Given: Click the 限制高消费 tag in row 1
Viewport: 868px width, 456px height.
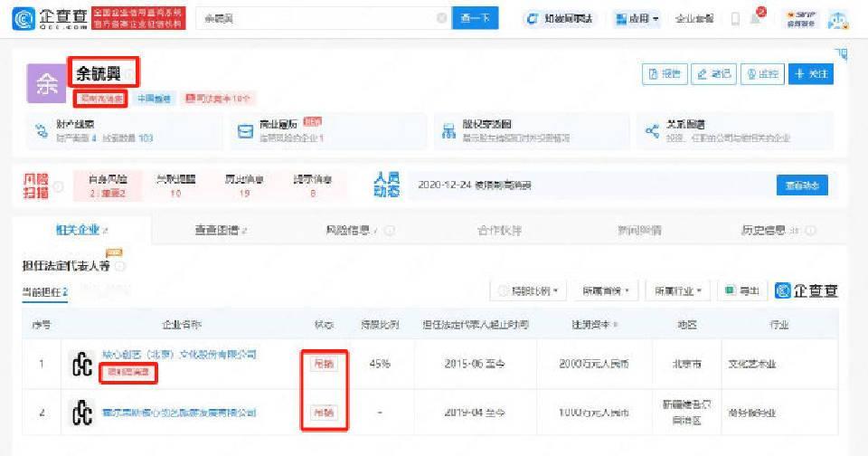Looking at the screenshot, I should [x=127, y=373].
